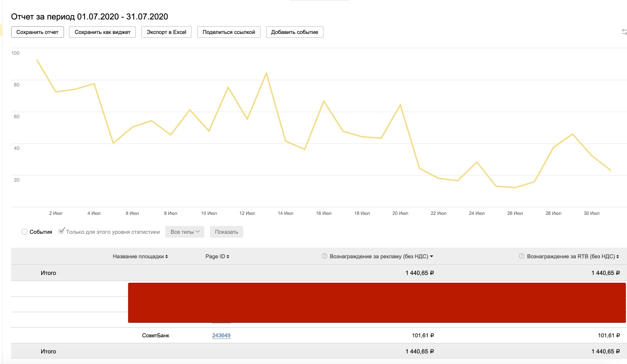
Task: Click bottom Итого row label
Action: tap(48, 352)
